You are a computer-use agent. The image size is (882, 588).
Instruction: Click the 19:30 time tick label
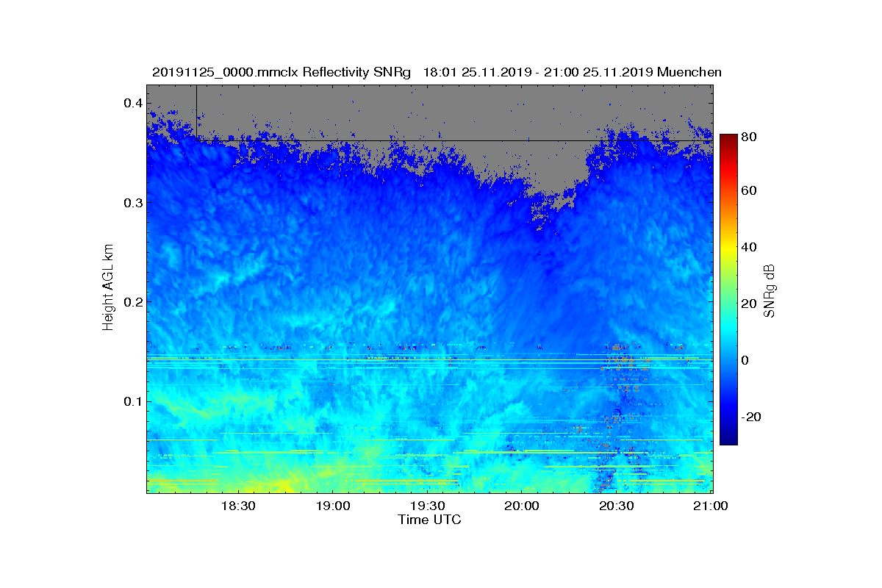(x=428, y=506)
